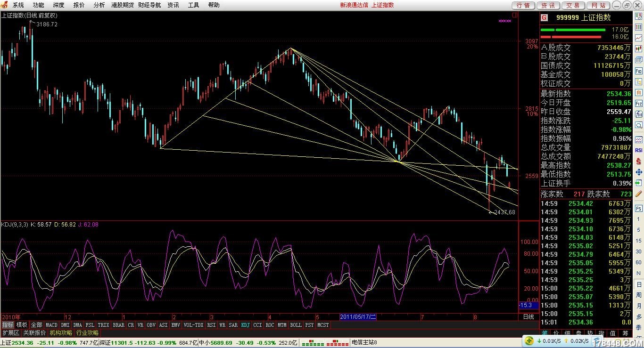
Task: Select the 价 tab under tick list
Action: 556,333
